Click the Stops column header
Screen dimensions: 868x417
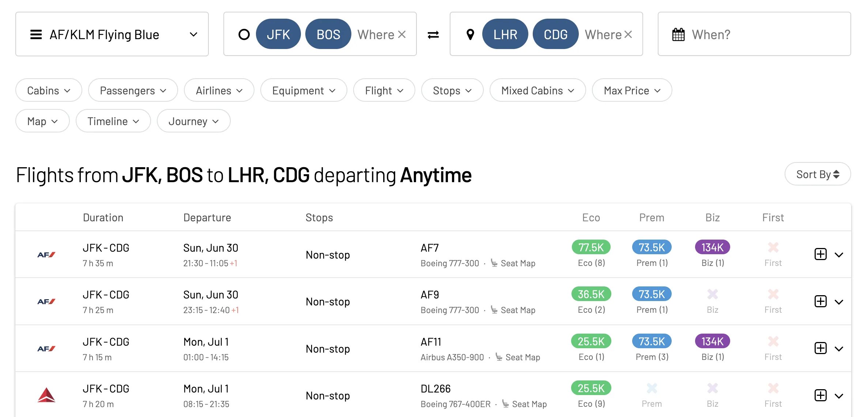coord(319,218)
